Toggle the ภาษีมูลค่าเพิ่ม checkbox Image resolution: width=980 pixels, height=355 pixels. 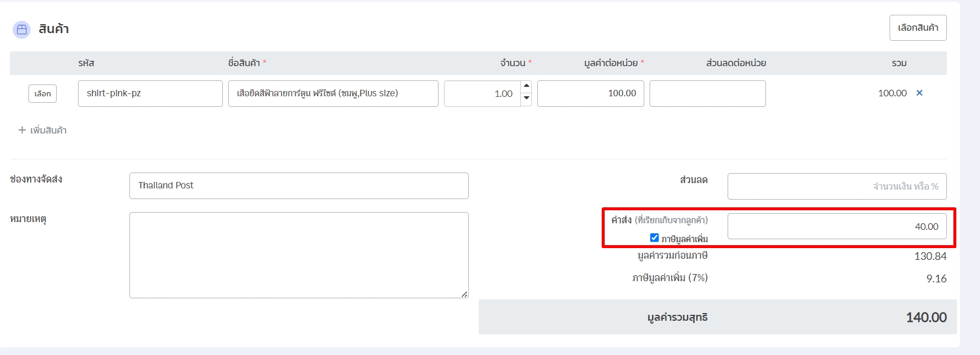point(654,237)
